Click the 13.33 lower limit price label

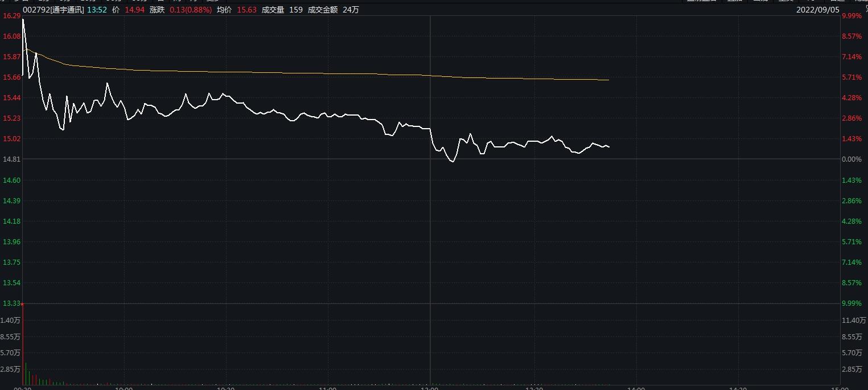pos(11,303)
